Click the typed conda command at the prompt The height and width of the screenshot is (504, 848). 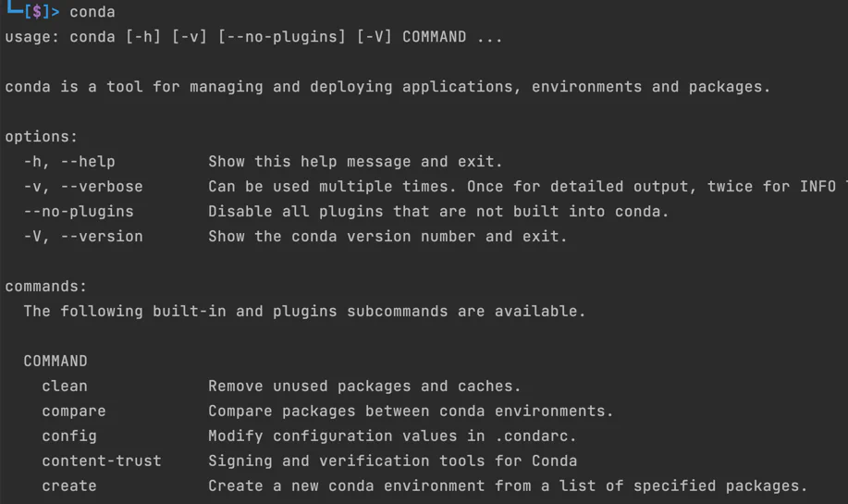click(x=92, y=12)
